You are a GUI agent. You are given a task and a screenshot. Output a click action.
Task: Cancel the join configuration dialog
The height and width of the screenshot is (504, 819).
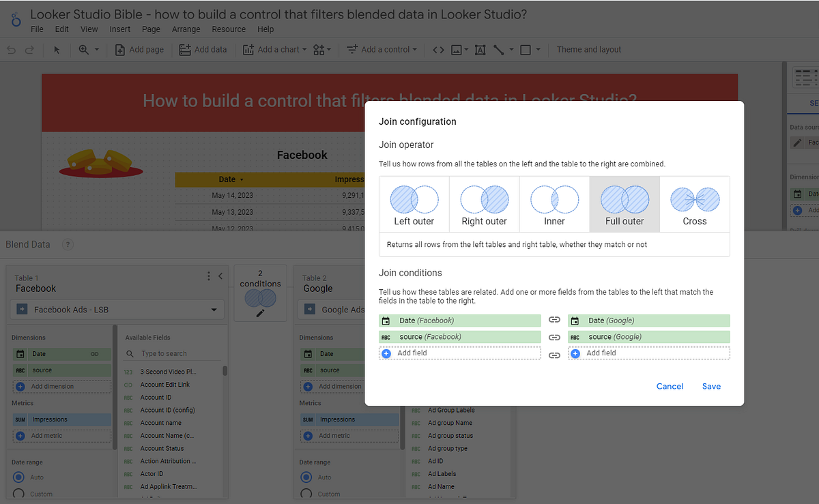click(x=670, y=386)
